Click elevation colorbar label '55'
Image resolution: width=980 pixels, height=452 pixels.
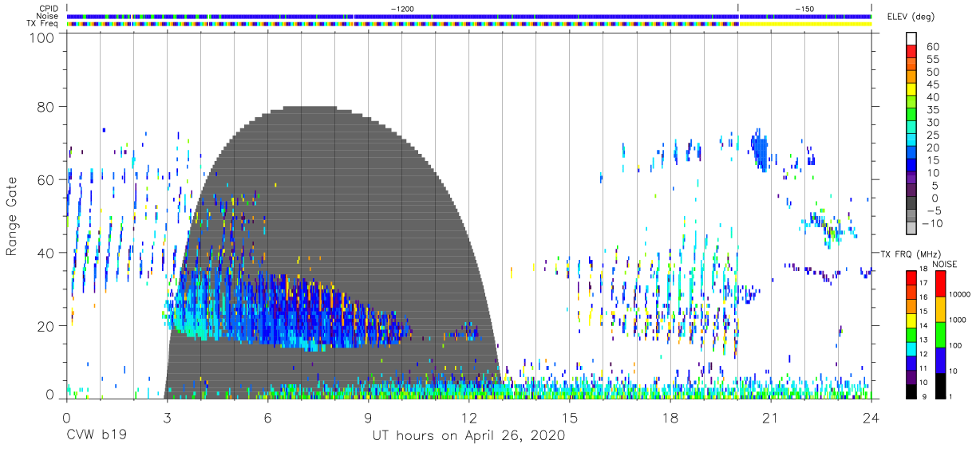[x=931, y=59]
